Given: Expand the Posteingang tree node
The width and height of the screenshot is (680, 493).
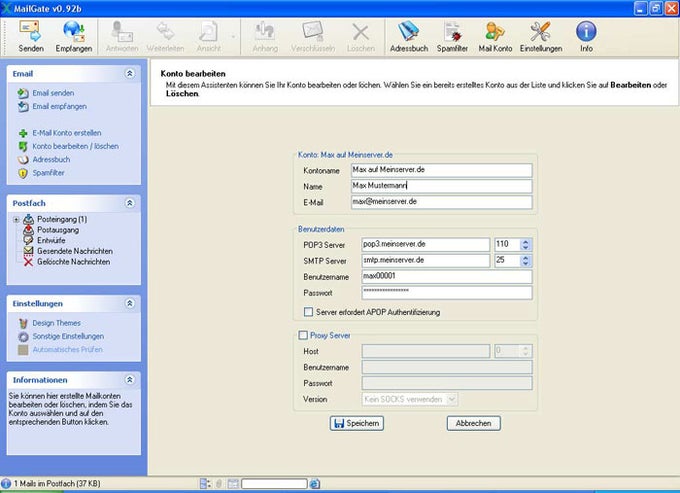Looking at the screenshot, I should point(16,219).
